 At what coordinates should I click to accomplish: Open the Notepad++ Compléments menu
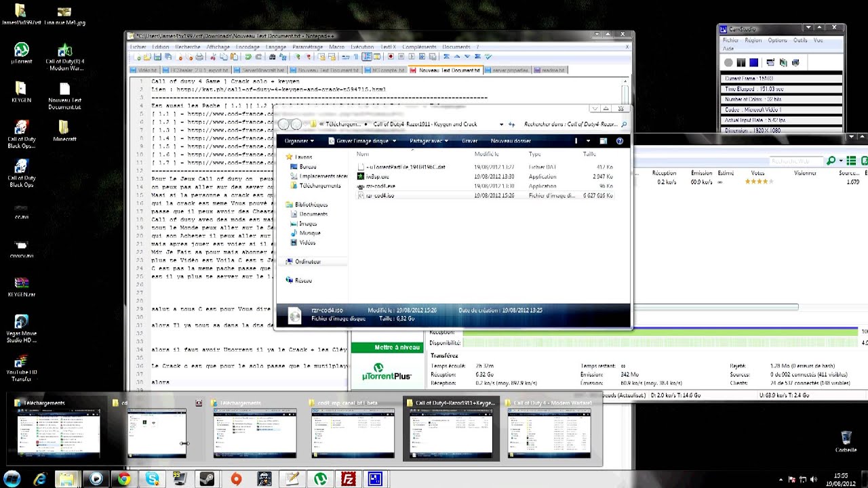point(419,47)
